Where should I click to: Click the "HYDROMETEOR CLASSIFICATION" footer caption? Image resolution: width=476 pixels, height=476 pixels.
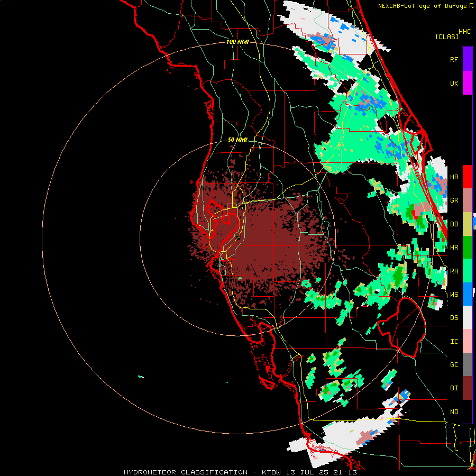(x=186, y=472)
